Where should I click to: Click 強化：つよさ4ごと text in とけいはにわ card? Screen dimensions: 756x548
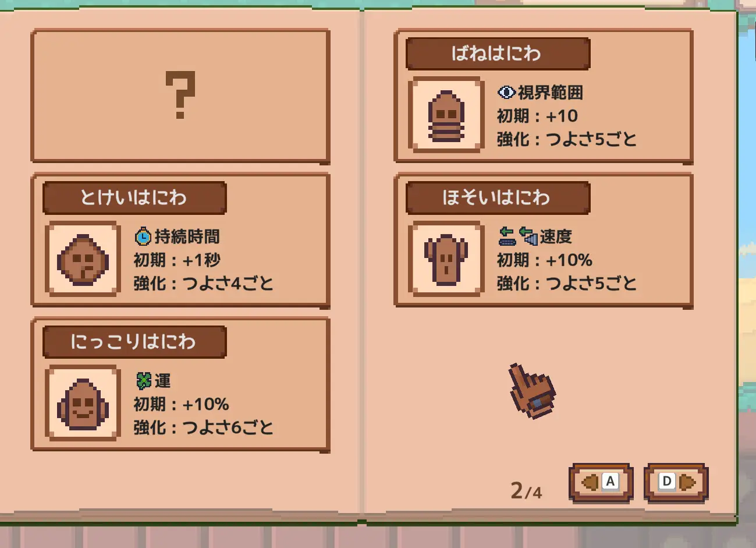coord(204,284)
